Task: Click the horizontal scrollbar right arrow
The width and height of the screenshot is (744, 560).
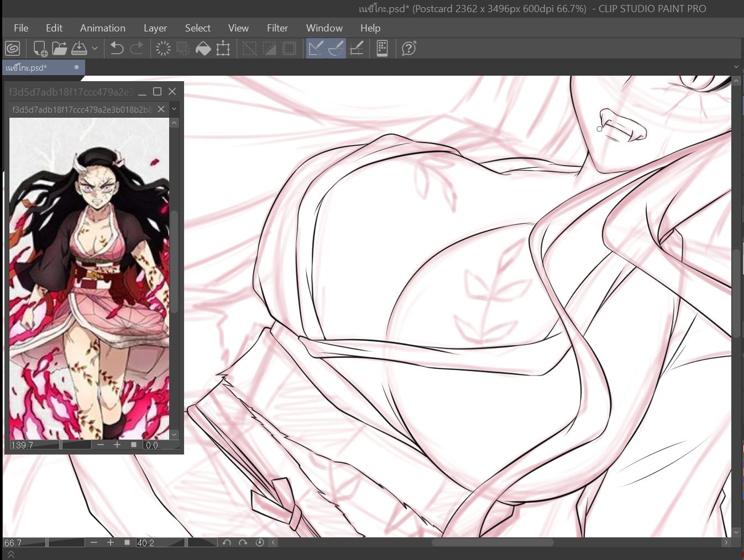Action: (726, 543)
